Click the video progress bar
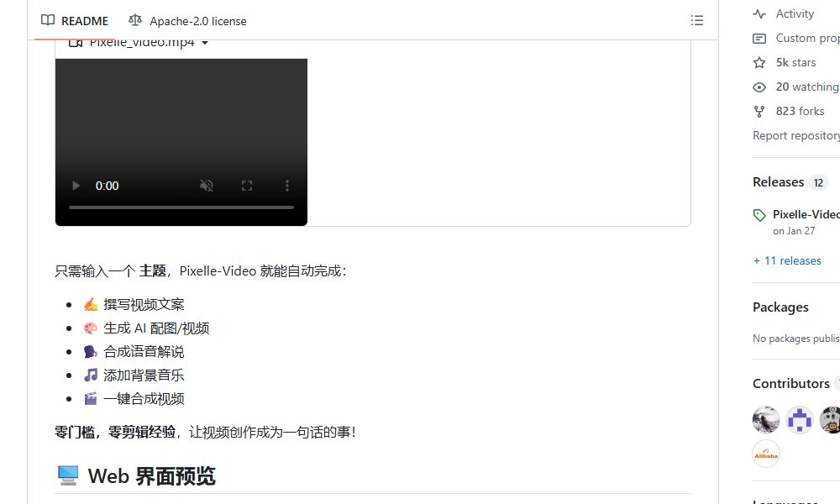 pos(181,207)
